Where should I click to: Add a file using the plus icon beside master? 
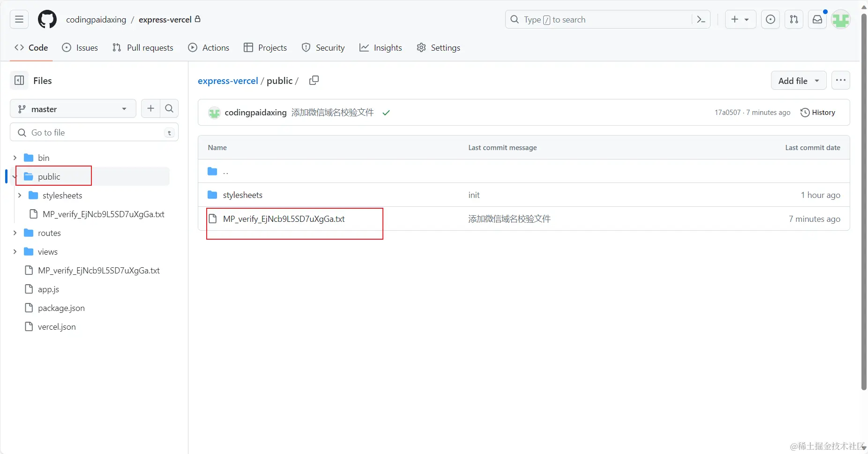(150, 108)
